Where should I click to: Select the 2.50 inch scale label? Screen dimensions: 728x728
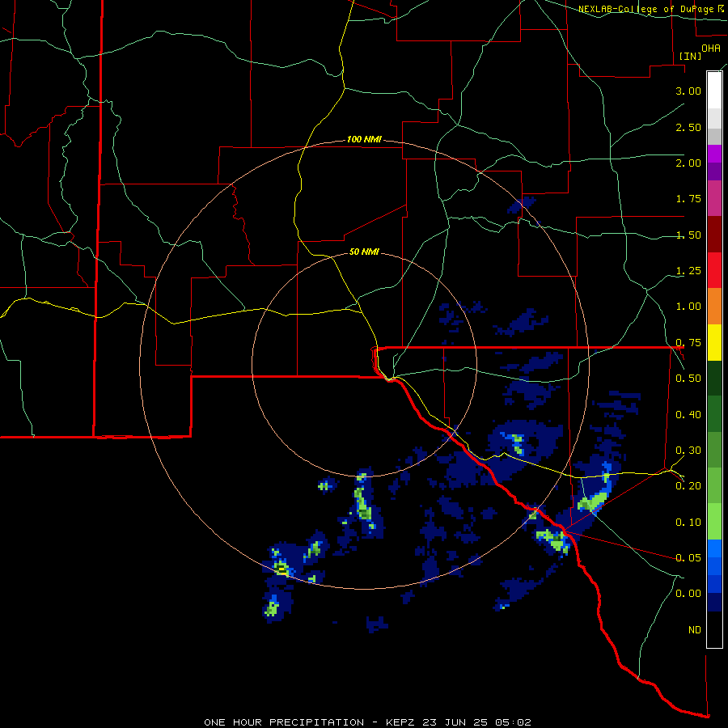(x=688, y=127)
